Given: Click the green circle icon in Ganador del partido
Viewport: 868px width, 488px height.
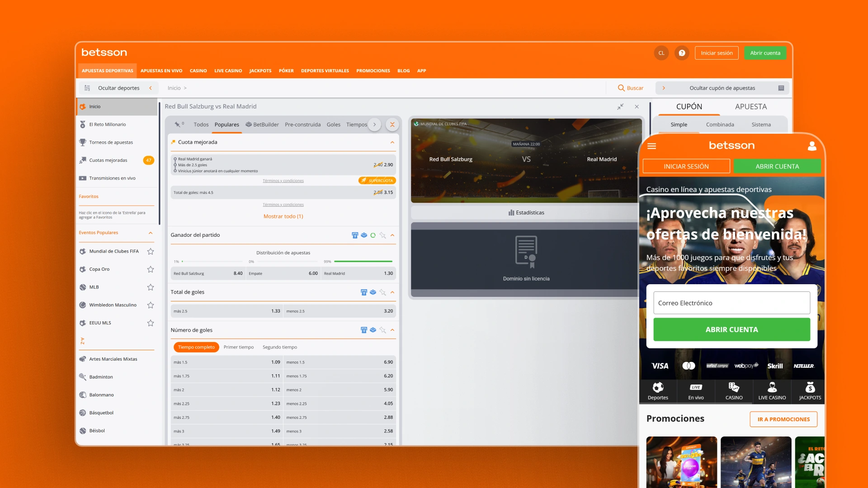Looking at the screenshot, I should click(x=373, y=235).
